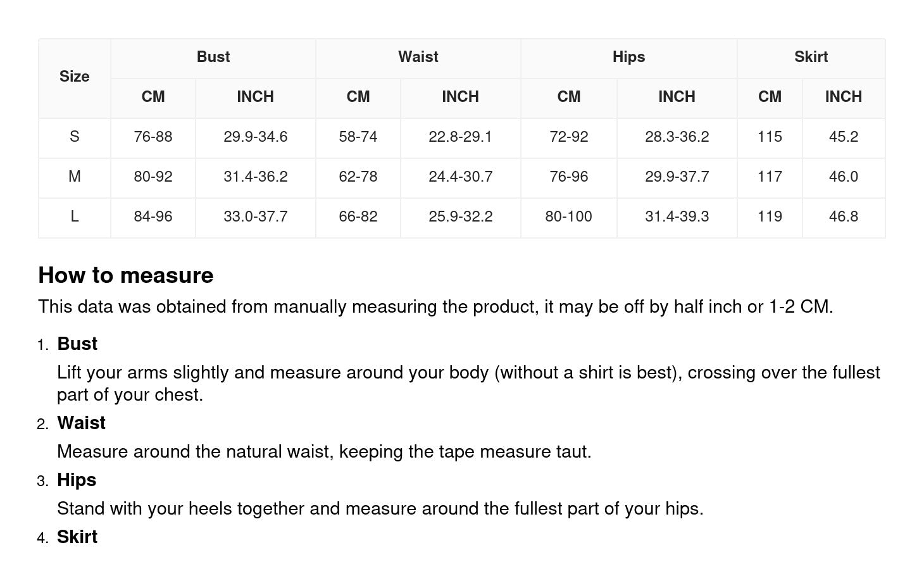Select the S size row label

tap(75, 137)
